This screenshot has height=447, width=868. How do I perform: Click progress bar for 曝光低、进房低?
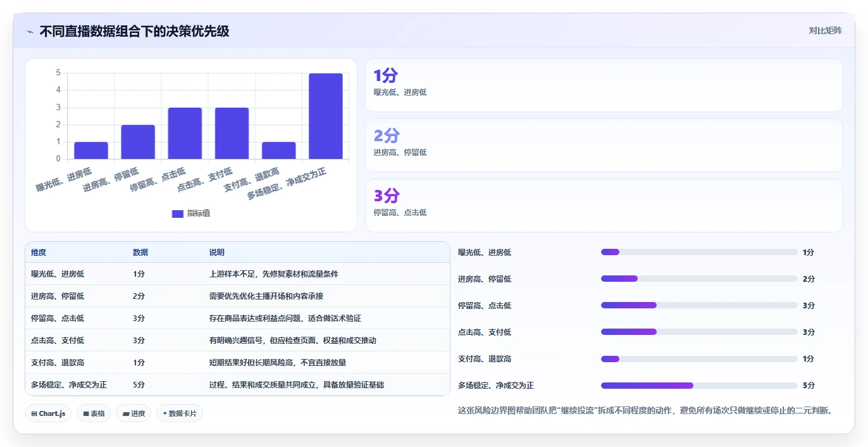click(699, 252)
